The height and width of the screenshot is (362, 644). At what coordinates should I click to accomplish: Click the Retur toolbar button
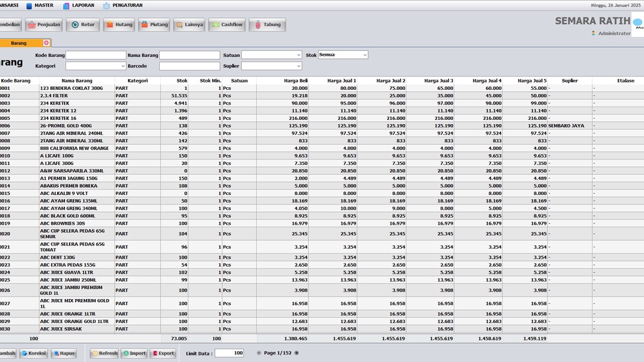83,25
